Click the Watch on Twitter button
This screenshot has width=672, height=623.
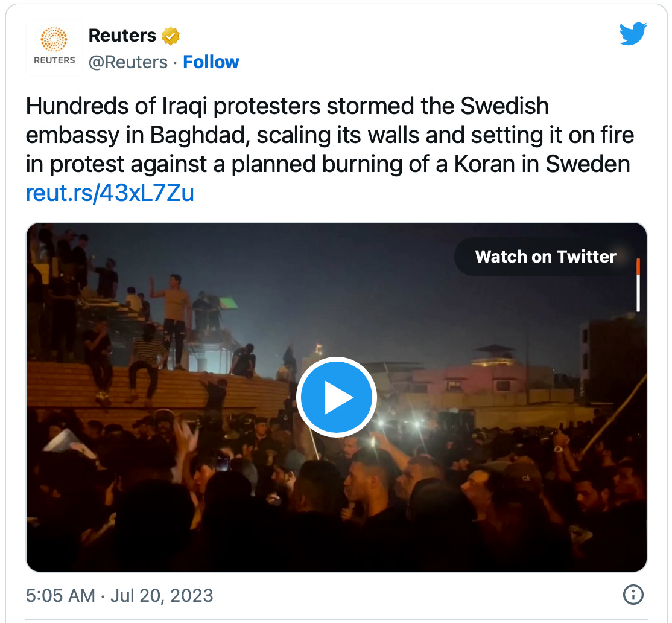click(x=545, y=257)
